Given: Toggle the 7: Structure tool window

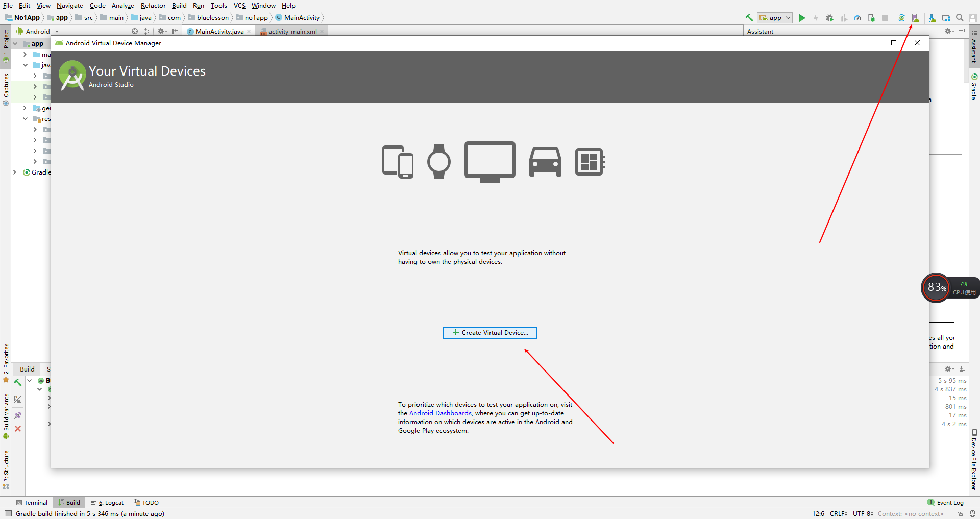Looking at the screenshot, I should [x=6, y=469].
